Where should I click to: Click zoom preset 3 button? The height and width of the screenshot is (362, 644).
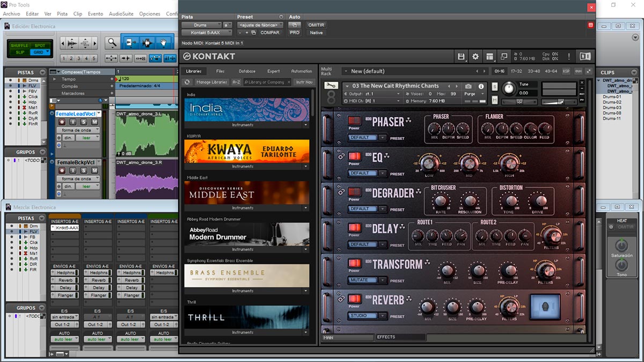point(79,58)
